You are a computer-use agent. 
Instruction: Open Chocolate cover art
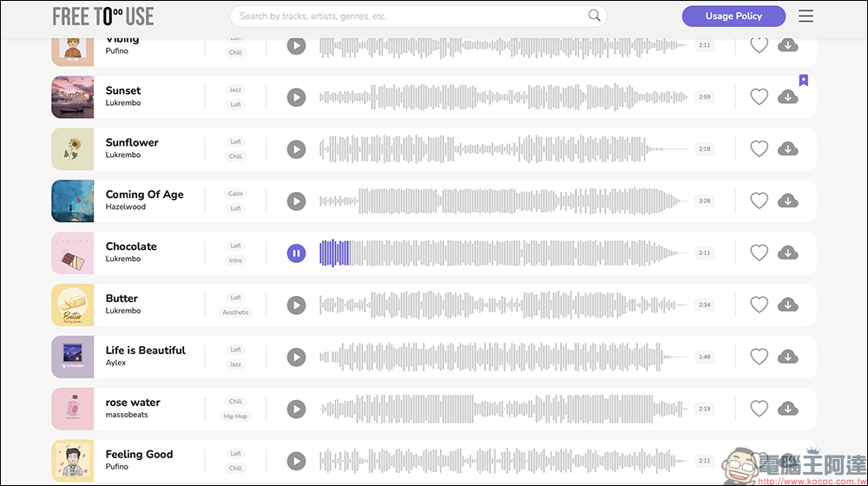pos(73,253)
